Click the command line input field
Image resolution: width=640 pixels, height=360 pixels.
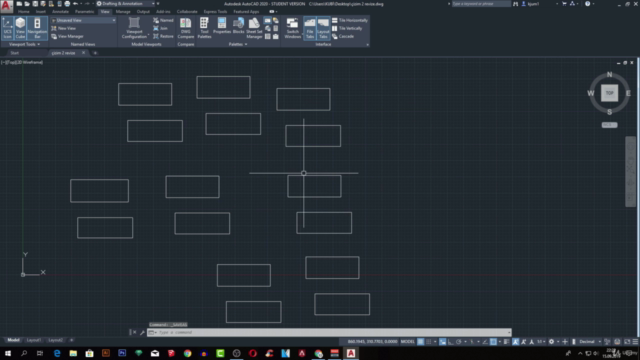click(329, 332)
